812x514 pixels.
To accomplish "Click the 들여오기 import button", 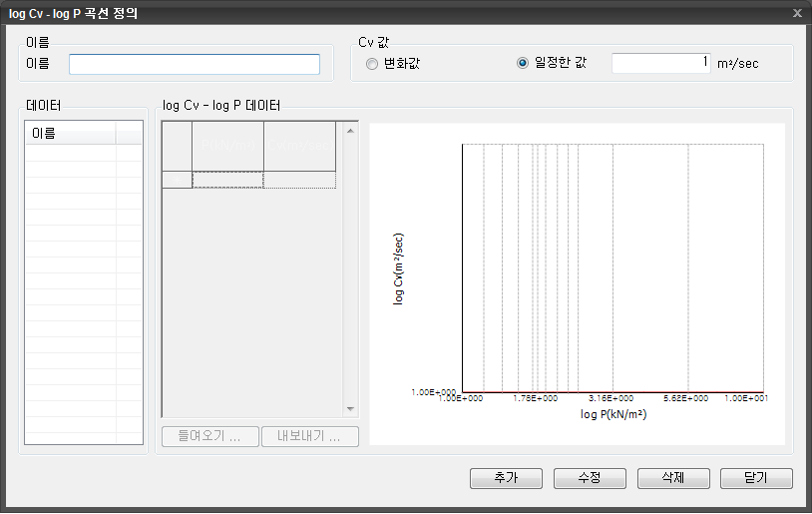I will point(209,437).
